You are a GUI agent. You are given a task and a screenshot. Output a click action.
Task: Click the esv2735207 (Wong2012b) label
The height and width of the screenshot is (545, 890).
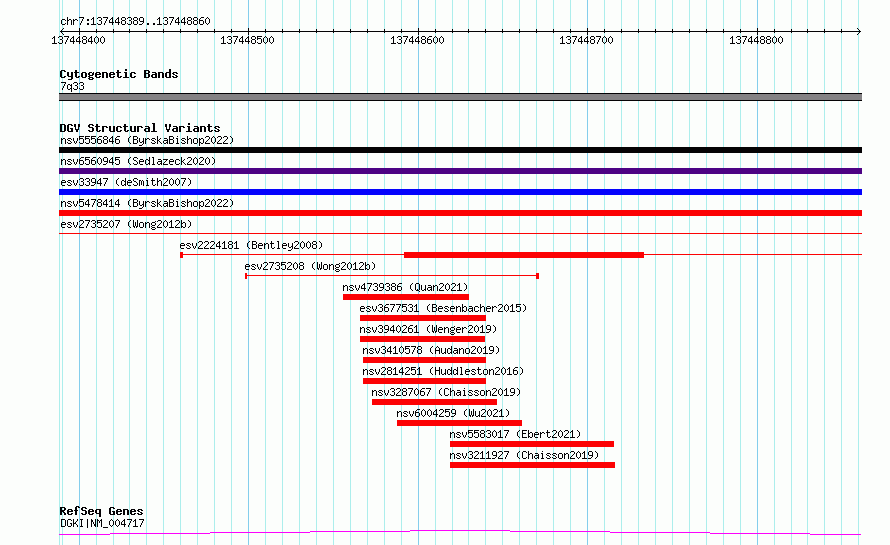click(x=126, y=224)
